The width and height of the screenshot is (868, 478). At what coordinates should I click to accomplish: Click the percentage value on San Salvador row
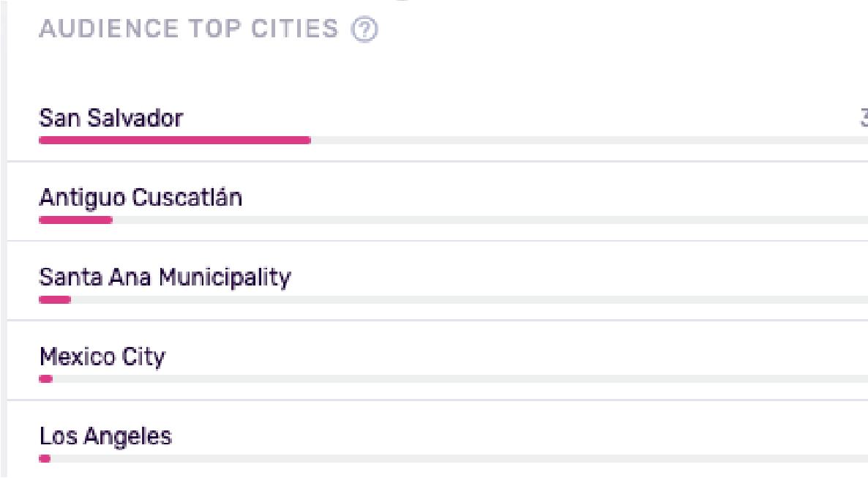[864, 118]
